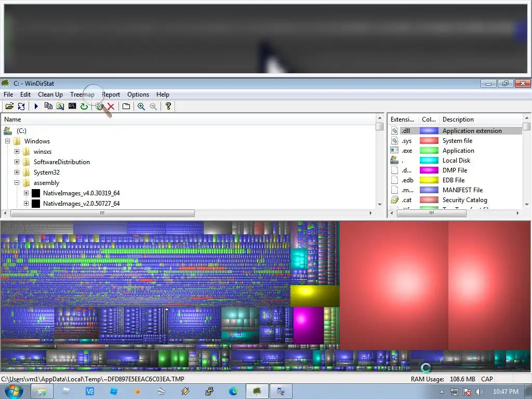Click the .cat Security Catalog file icon

point(394,200)
